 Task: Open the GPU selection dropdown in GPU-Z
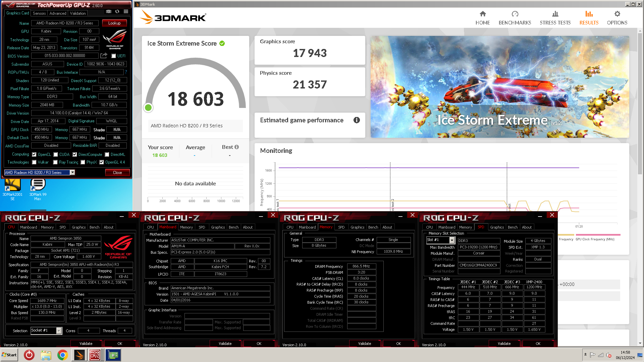(x=72, y=172)
